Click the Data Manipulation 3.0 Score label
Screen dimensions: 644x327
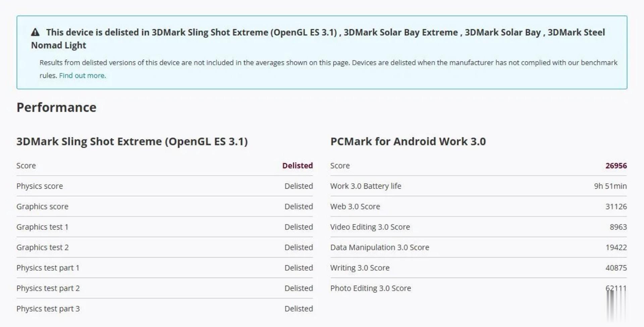(379, 247)
